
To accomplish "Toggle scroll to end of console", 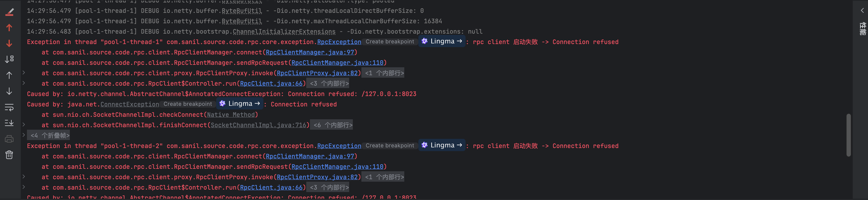I will point(9,123).
